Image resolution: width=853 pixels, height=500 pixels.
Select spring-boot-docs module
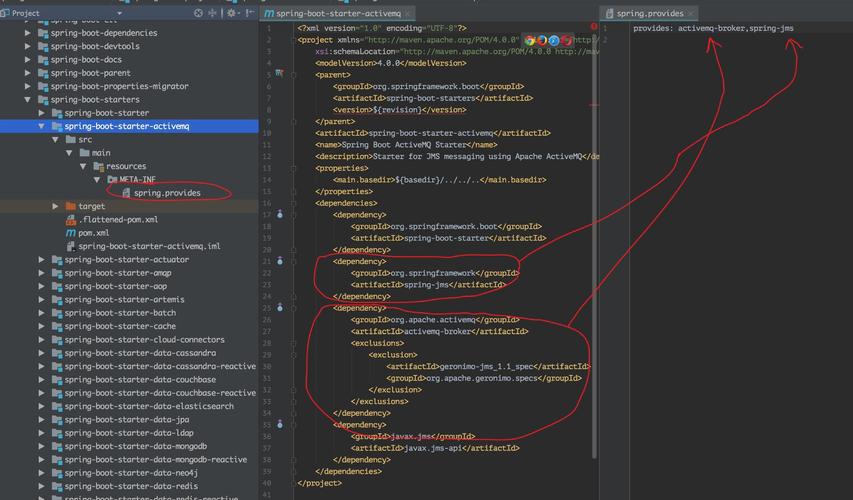click(x=86, y=60)
